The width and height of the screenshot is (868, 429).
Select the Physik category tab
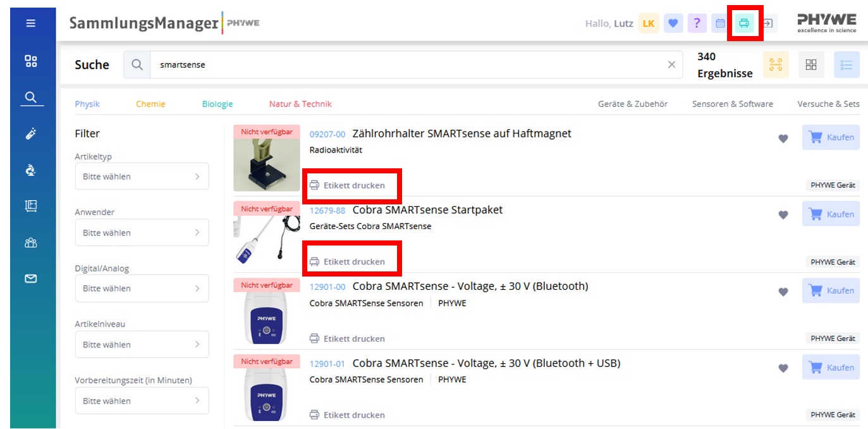(87, 104)
